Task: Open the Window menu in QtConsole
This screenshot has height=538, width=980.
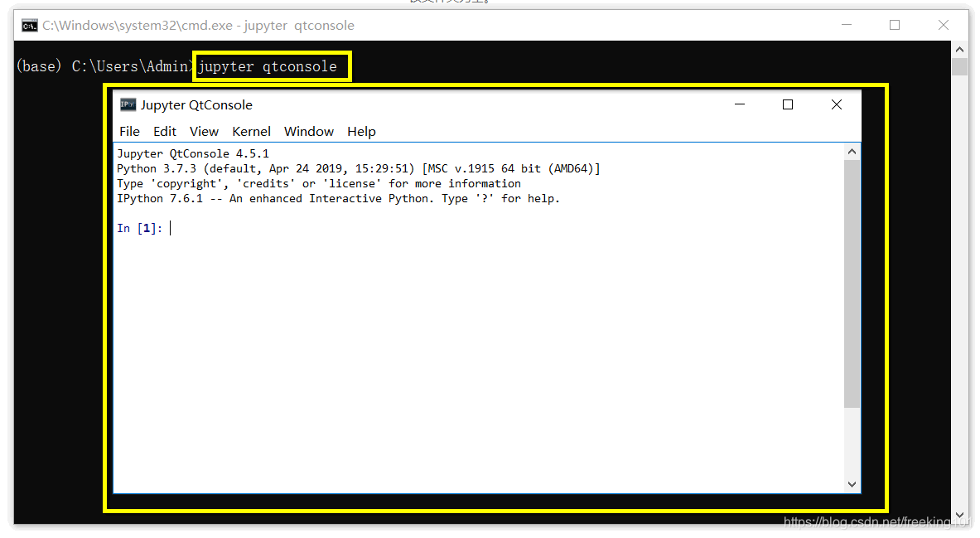Action: tap(309, 131)
